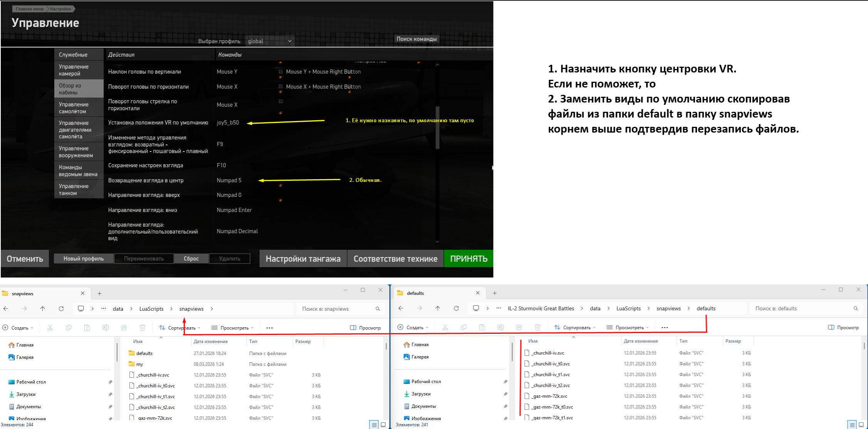Cut icon in snapviews window toolbar
Viewport: 868px width, 429px height.
pos(50,328)
